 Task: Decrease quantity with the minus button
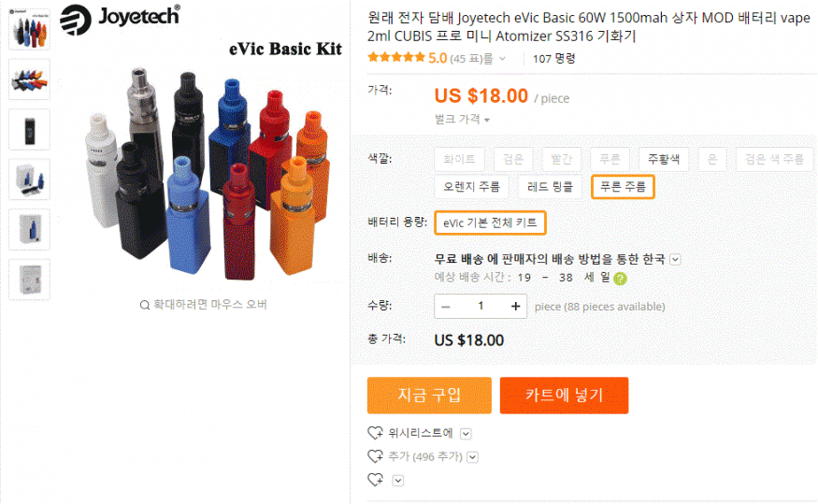446,307
